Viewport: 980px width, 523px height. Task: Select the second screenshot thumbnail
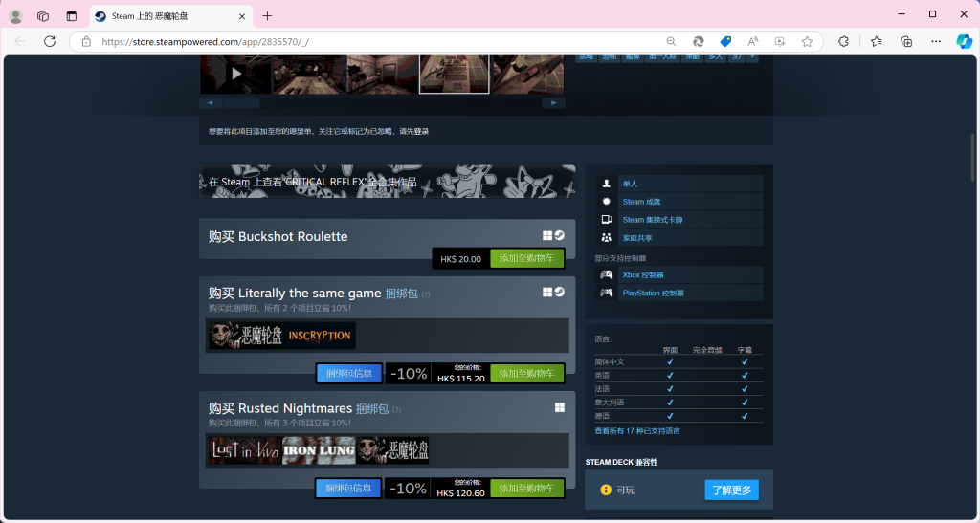click(x=310, y=75)
